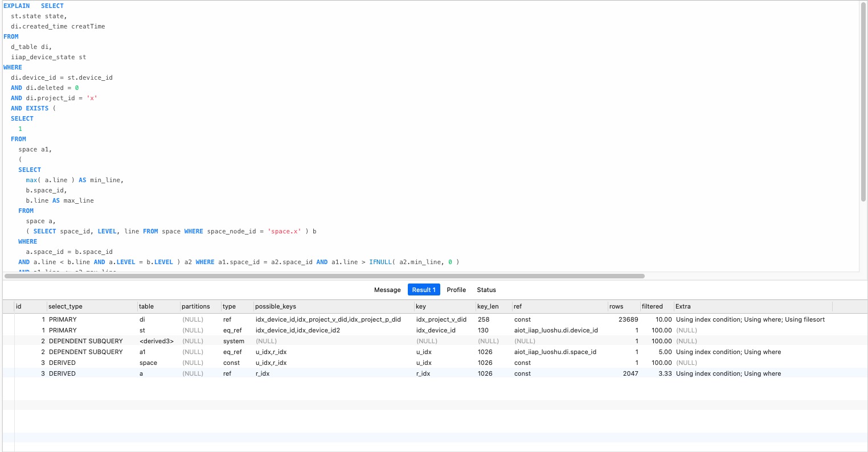Select the 'idx_device_id' key cell
This screenshot has width=868, height=452.
pos(436,330)
